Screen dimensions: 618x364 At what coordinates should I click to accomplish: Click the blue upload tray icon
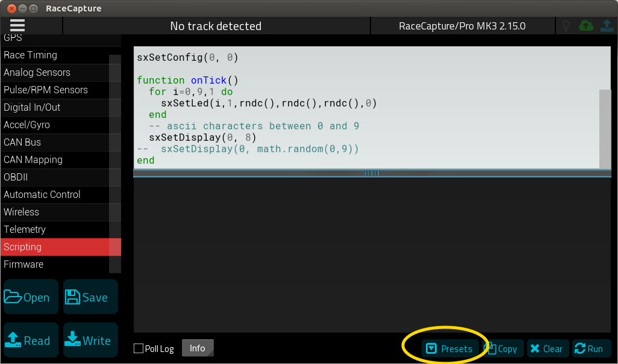click(x=607, y=26)
